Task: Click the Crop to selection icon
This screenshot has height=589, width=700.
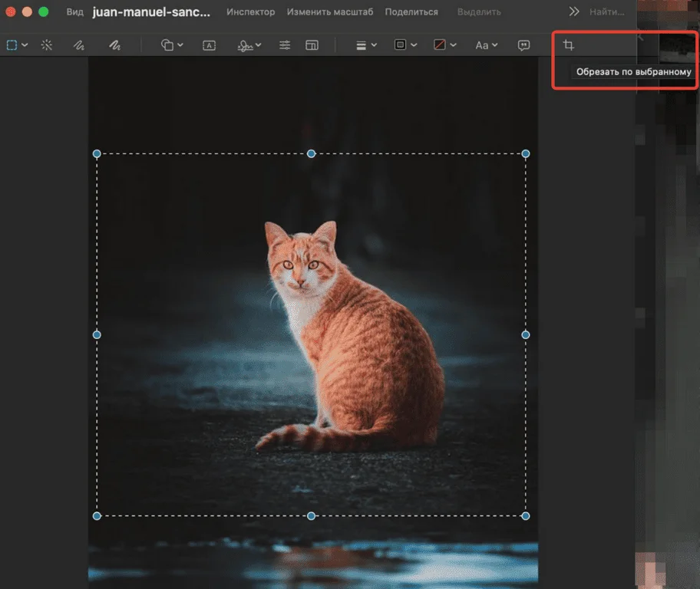Action: point(569,45)
